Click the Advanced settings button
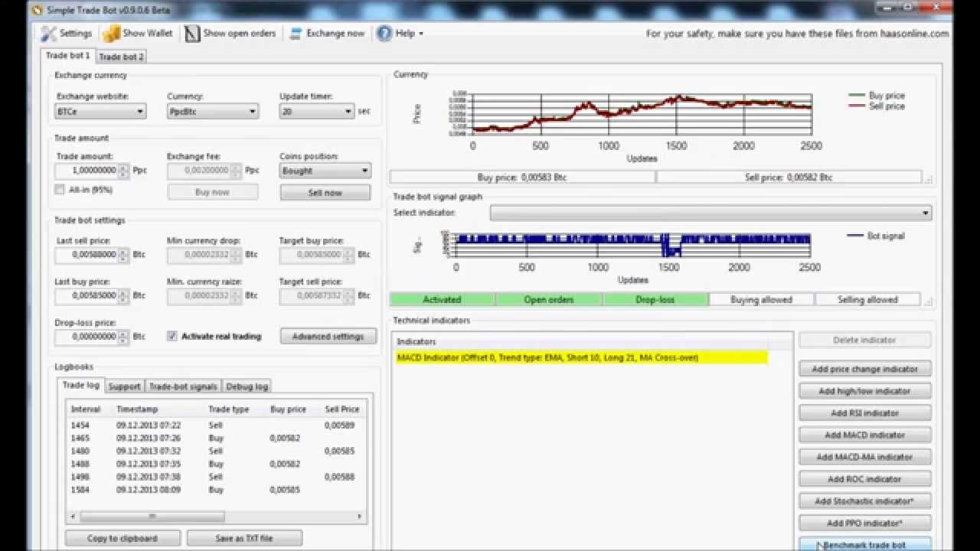The height and width of the screenshot is (551, 980). (x=328, y=336)
